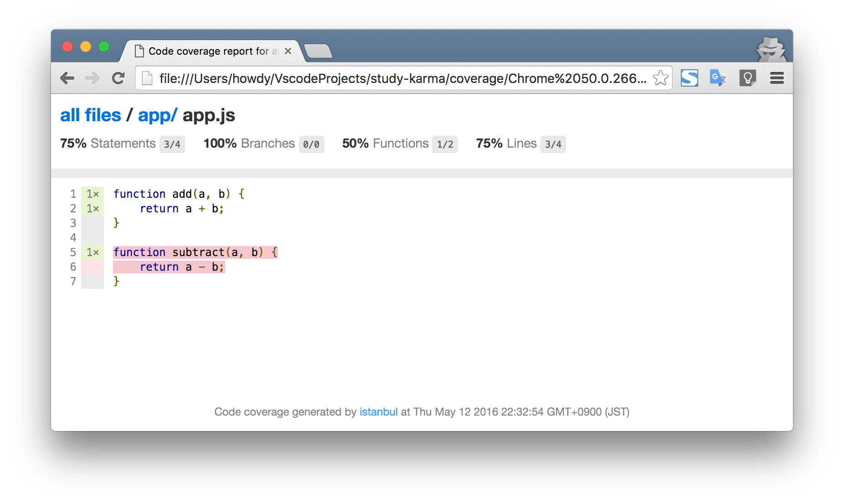
Task: Open the Google Translate extension
Action: (717, 78)
